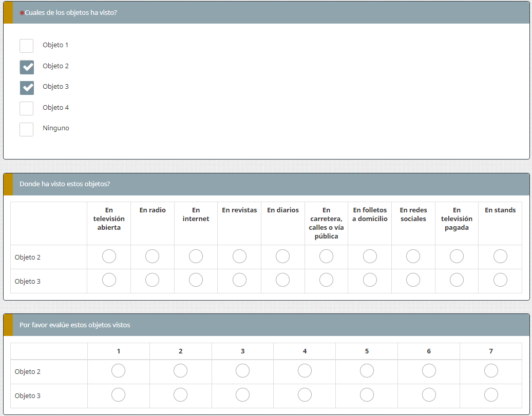Select En televisión abierta for Objeto 2

[109, 256]
